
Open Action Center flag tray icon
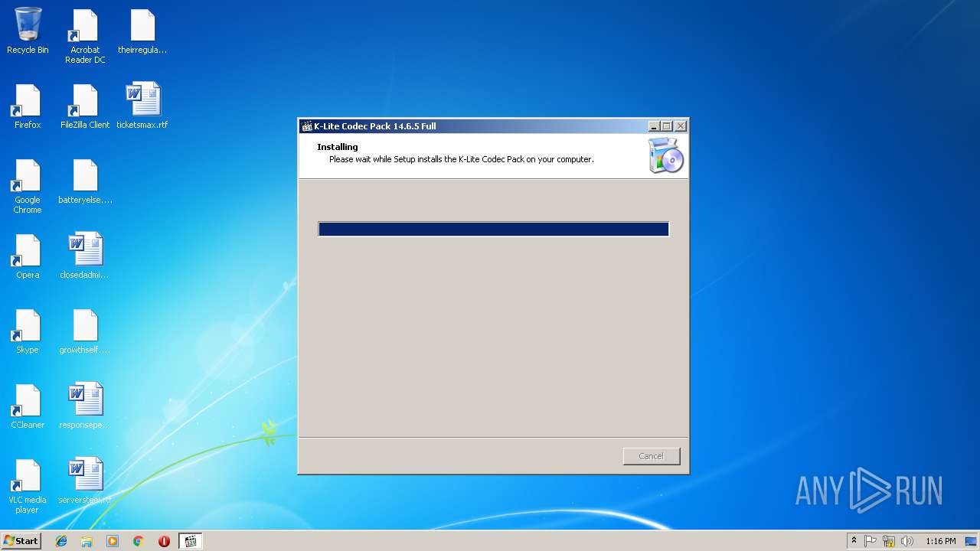pyautogui.click(x=871, y=541)
